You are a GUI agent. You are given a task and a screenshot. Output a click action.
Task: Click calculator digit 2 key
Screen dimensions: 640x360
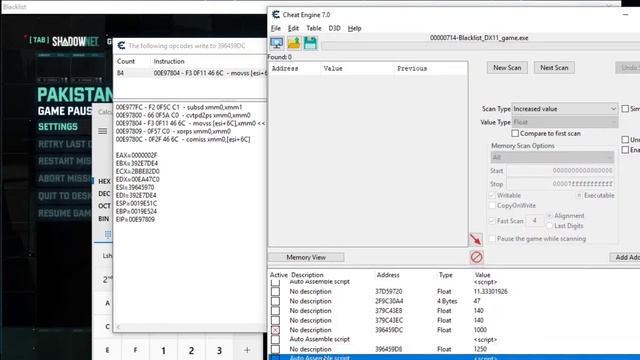pyautogui.click(x=191, y=350)
